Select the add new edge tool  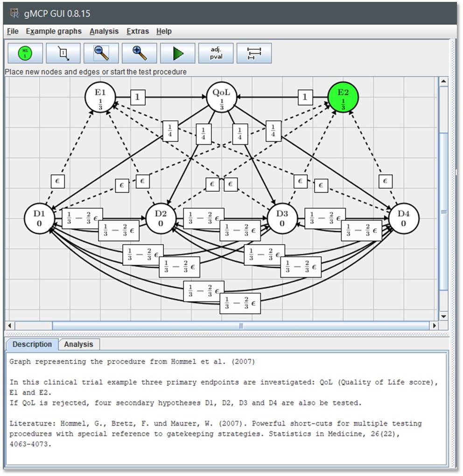coord(63,53)
